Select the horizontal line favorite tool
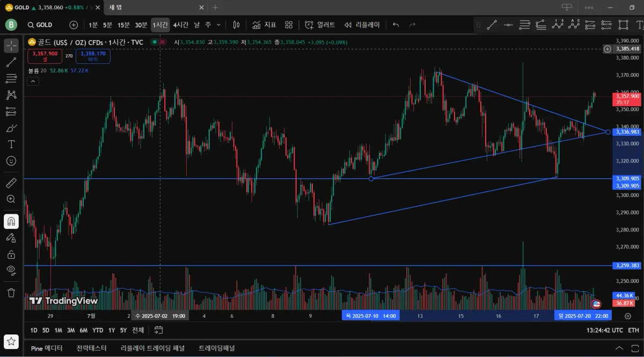Viewport: 644px width, 357px height. click(x=509, y=25)
